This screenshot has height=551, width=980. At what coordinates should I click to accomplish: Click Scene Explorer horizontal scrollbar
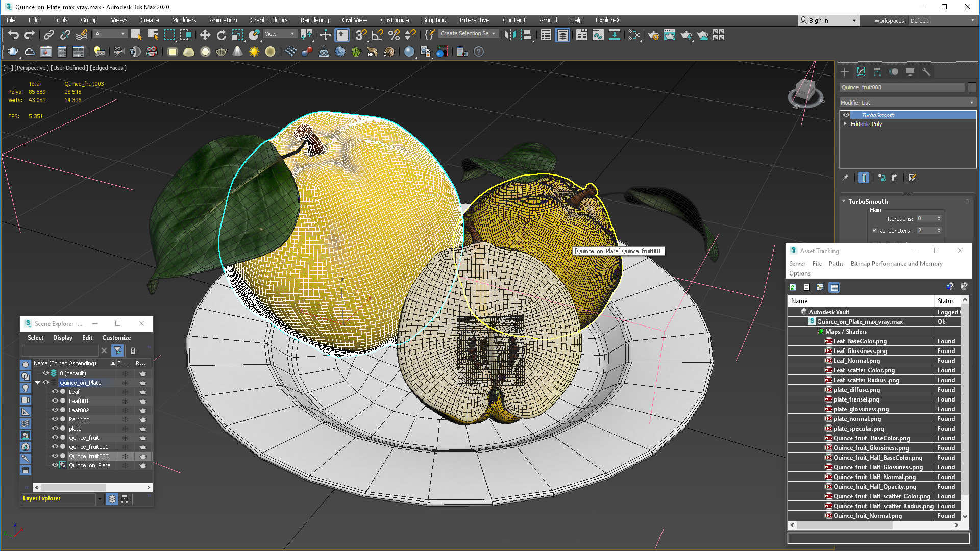coord(92,487)
